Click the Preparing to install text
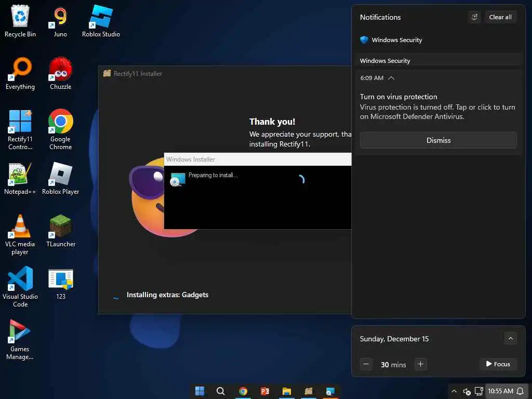532x399 pixels. tap(213, 175)
